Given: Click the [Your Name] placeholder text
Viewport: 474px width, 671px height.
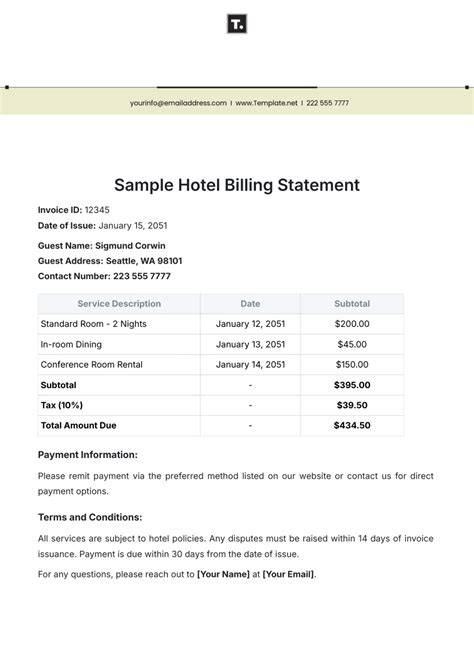Looking at the screenshot, I should (223, 574).
